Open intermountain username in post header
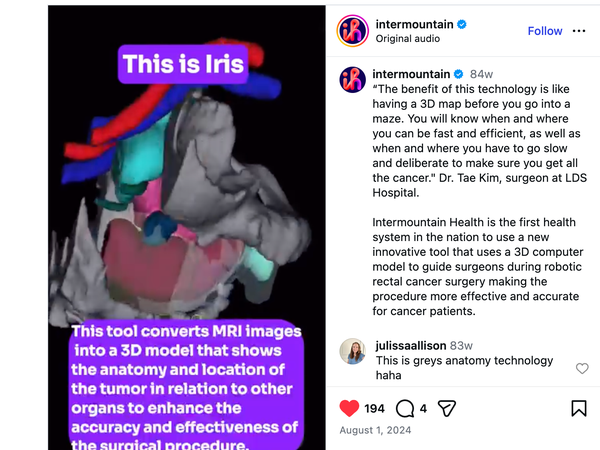Viewport: 600px width, 450px height. click(x=414, y=24)
